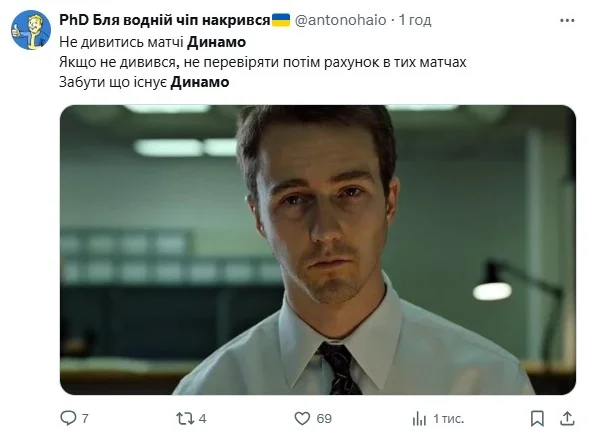Bookmark this tweet
This screenshot has width=591, height=431.
point(537,418)
